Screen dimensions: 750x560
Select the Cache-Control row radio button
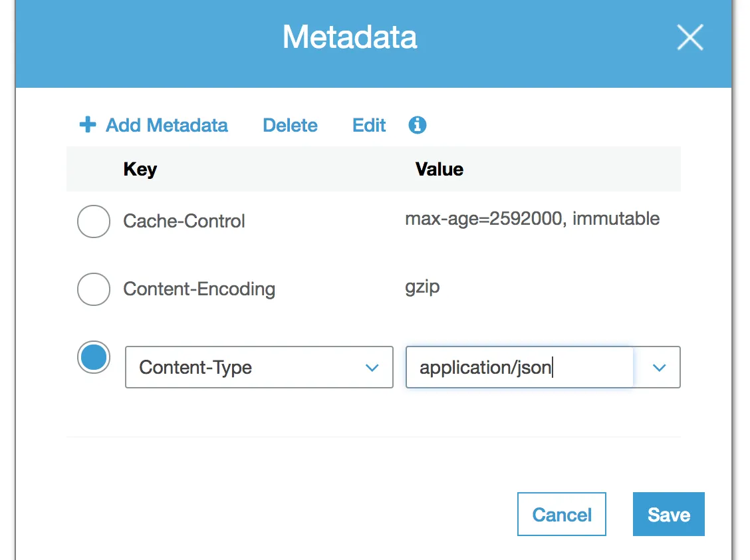[94, 221]
